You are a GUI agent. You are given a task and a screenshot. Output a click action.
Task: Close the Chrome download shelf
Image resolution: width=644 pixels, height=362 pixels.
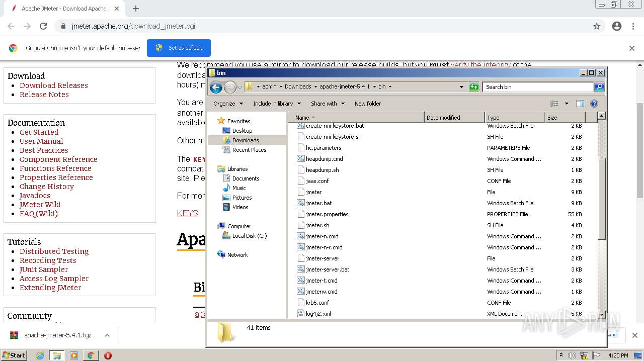point(635,335)
